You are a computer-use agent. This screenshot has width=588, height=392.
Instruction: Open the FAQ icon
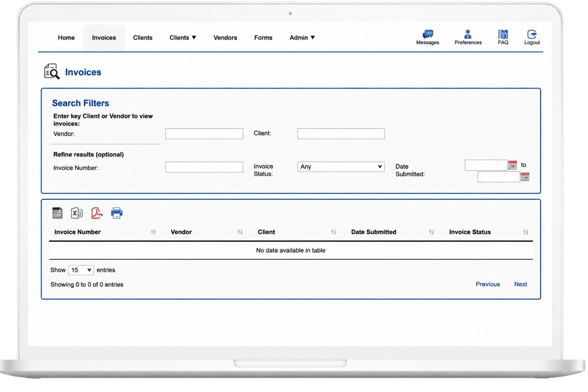pyautogui.click(x=503, y=37)
